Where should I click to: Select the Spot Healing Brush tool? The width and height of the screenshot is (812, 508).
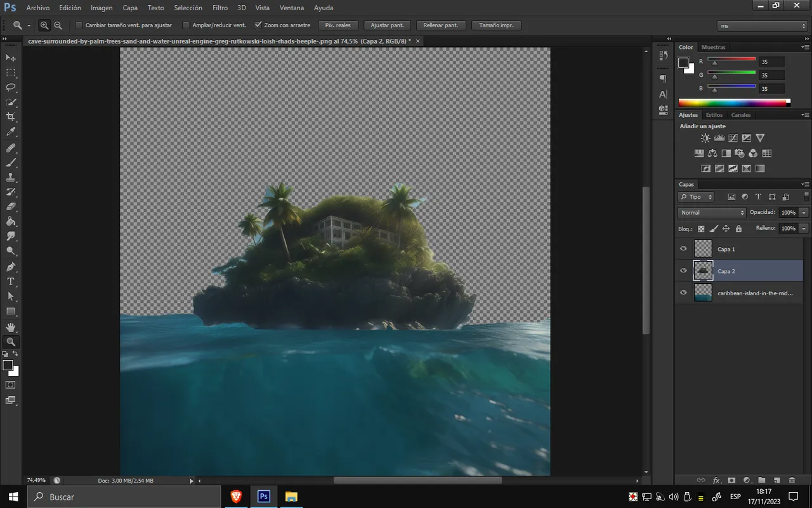click(x=11, y=148)
